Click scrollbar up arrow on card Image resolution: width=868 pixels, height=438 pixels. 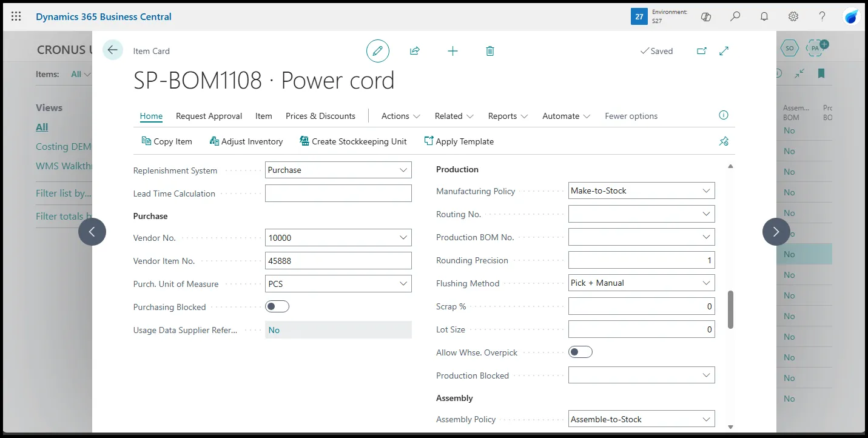731,166
